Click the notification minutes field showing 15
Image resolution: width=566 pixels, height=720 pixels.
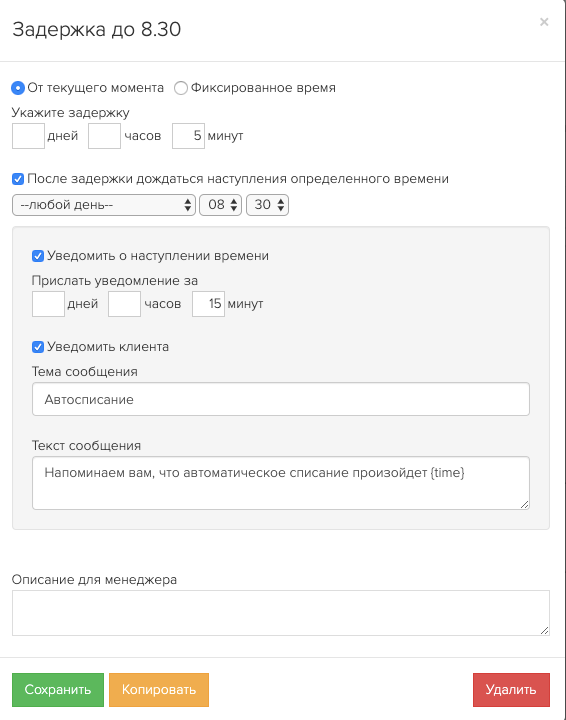208,304
